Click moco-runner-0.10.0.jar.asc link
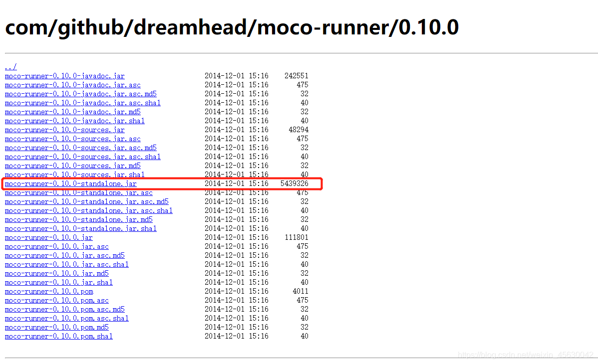Screen dimensions: 598x364 click(57, 246)
